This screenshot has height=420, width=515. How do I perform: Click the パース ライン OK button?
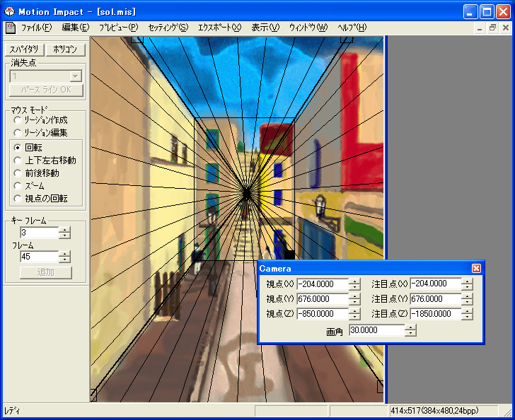pyautogui.click(x=46, y=90)
